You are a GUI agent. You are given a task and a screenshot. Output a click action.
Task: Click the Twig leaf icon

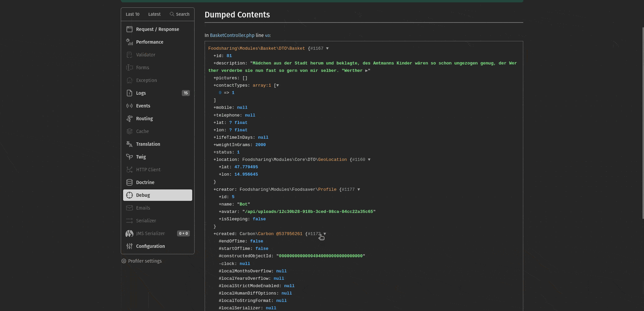[129, 157]
